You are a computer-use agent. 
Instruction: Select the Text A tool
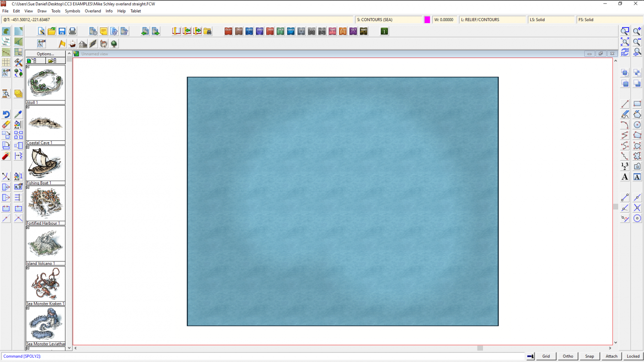point(625,176)
